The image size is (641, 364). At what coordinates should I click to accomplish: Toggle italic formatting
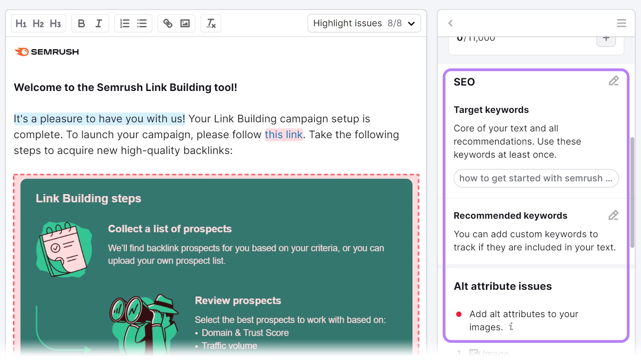pos(99,23)
